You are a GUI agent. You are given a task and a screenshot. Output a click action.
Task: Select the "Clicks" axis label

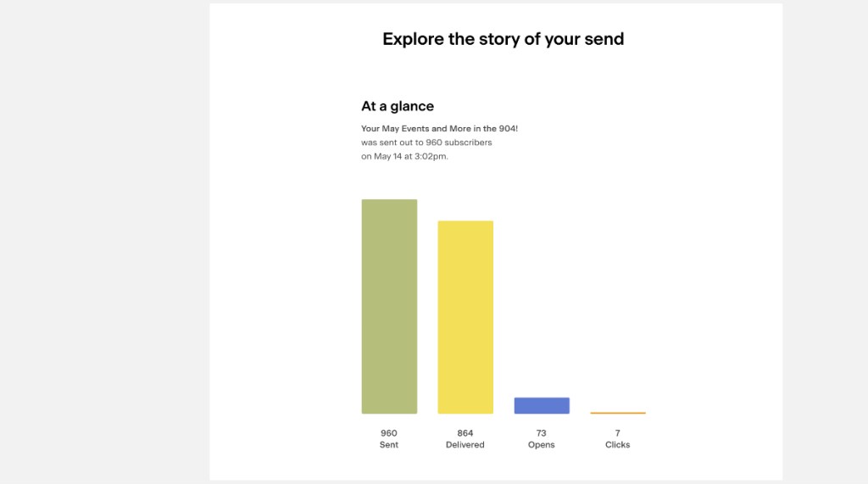[x=618, y=445]
